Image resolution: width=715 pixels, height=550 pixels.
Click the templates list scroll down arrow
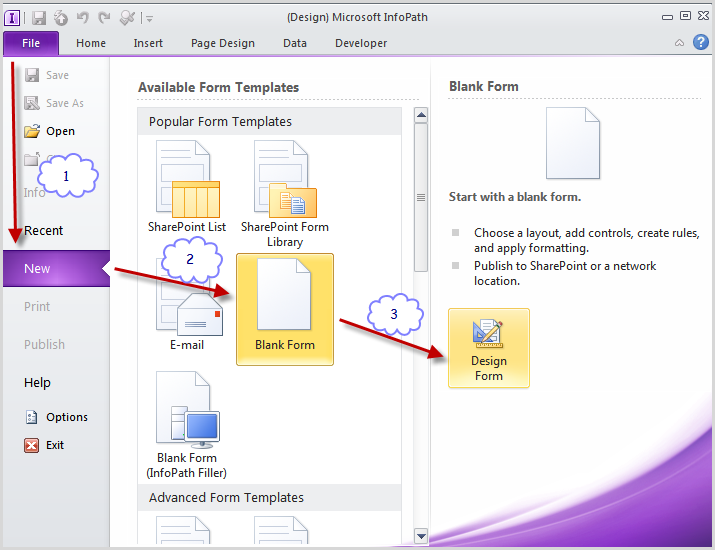click(x=421, y=536)
